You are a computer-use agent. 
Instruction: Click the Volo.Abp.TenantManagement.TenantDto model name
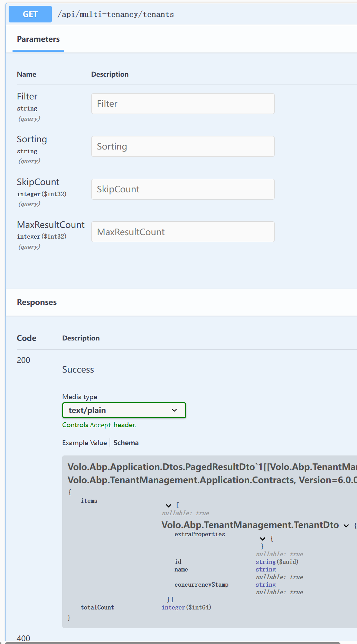(250, 525)
